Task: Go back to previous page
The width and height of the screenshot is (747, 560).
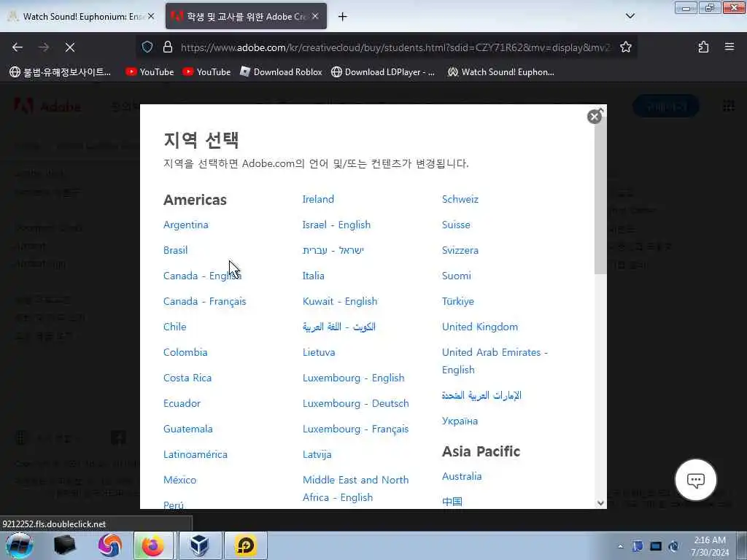Action: [x=18, y=47]
